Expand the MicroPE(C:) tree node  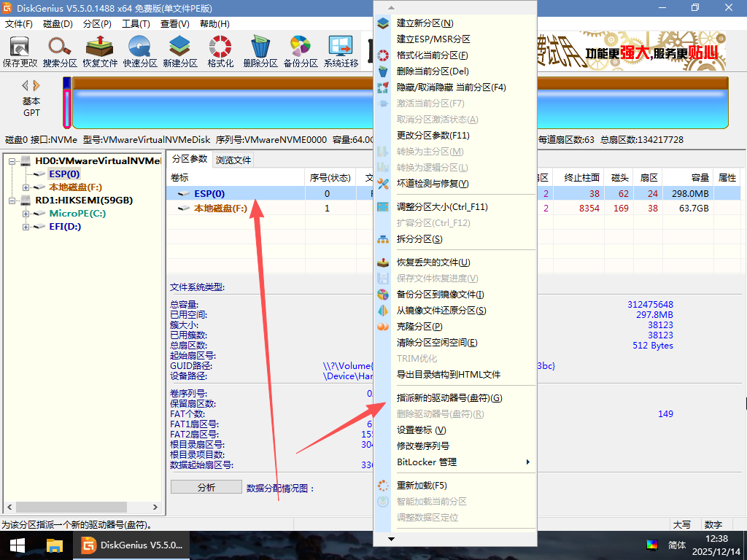coord(26,214)
